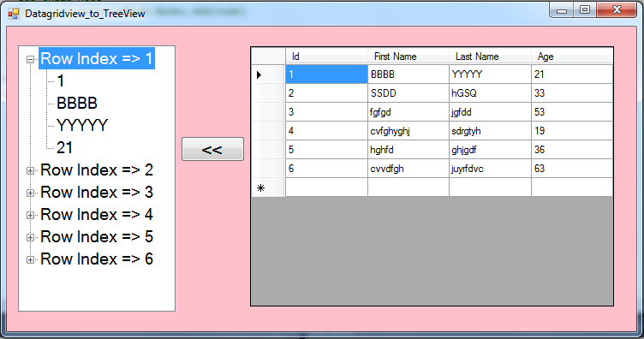
Task: Select the new row asterisk header
Action: click(268, 187)
